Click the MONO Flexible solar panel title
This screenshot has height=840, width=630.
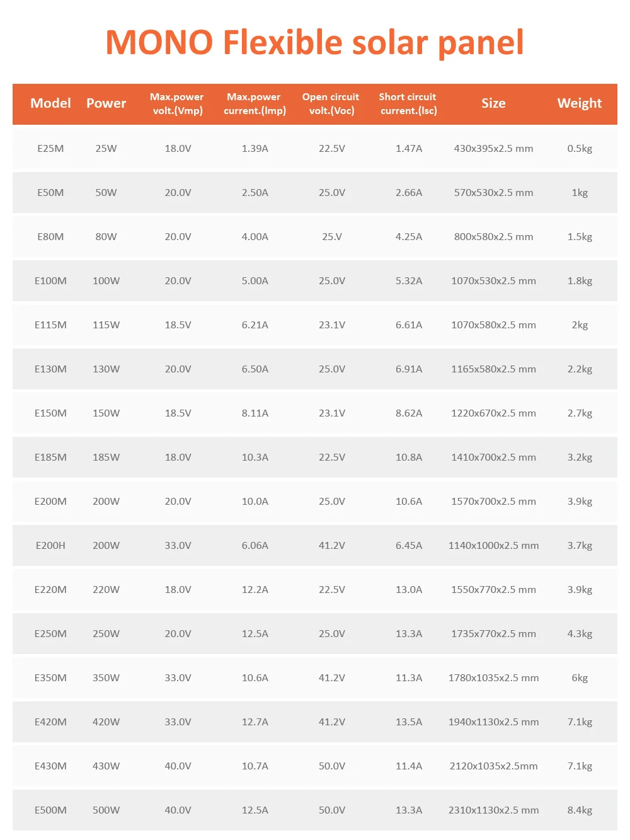314,43
